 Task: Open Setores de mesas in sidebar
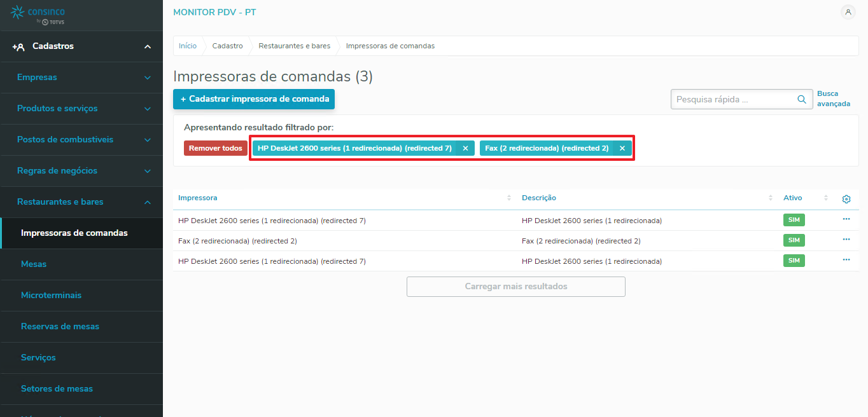[81, 389]
